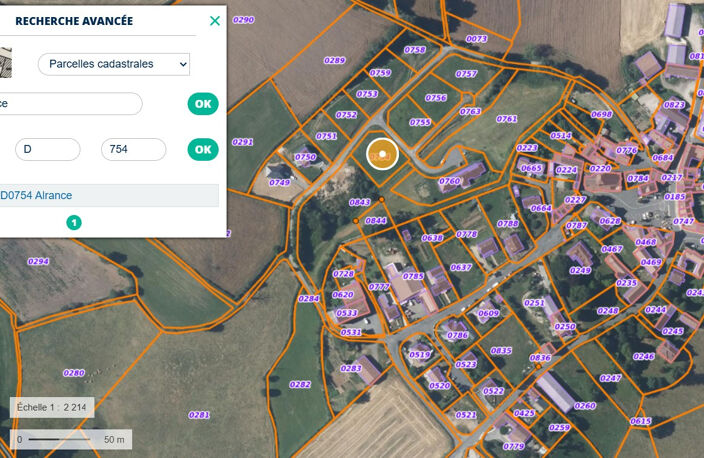Click OK next to the 754 parcel field
The image size is (704, 458).
203,150
